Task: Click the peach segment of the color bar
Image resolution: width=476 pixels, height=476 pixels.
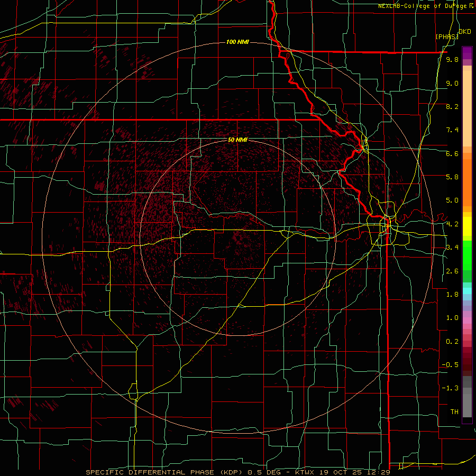Action: pos(467,106)
